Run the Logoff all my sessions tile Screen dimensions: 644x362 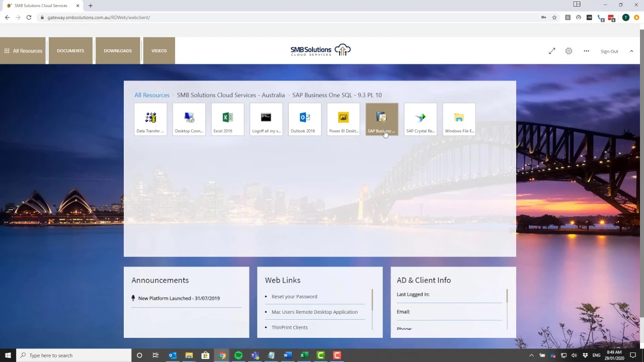266,120
